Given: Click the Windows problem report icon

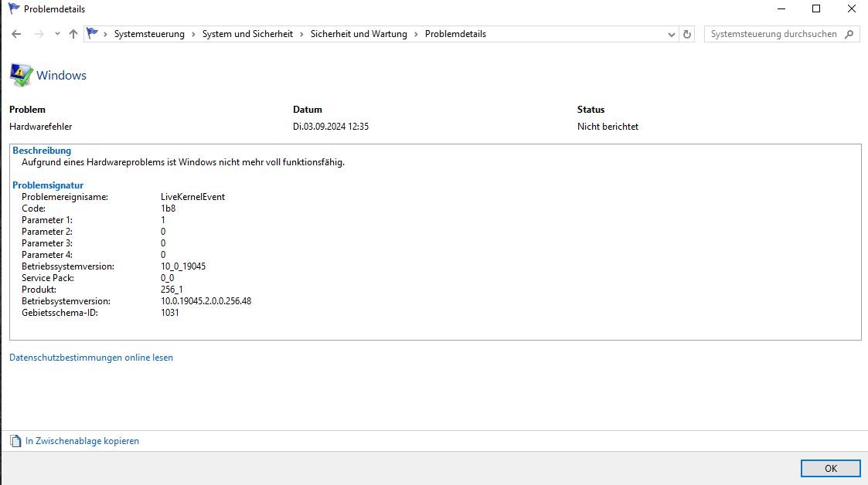Looking at the screenshot, I should point(21,75).
